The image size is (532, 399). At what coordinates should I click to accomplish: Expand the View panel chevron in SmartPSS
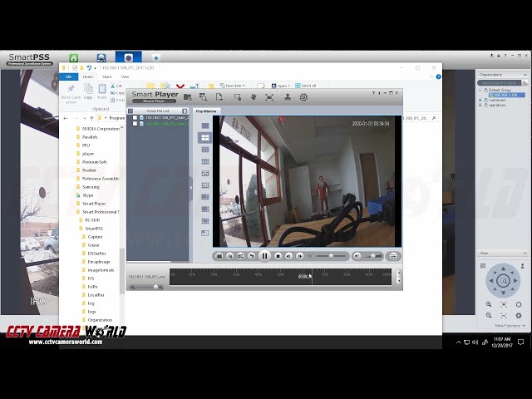pos(525,253)
